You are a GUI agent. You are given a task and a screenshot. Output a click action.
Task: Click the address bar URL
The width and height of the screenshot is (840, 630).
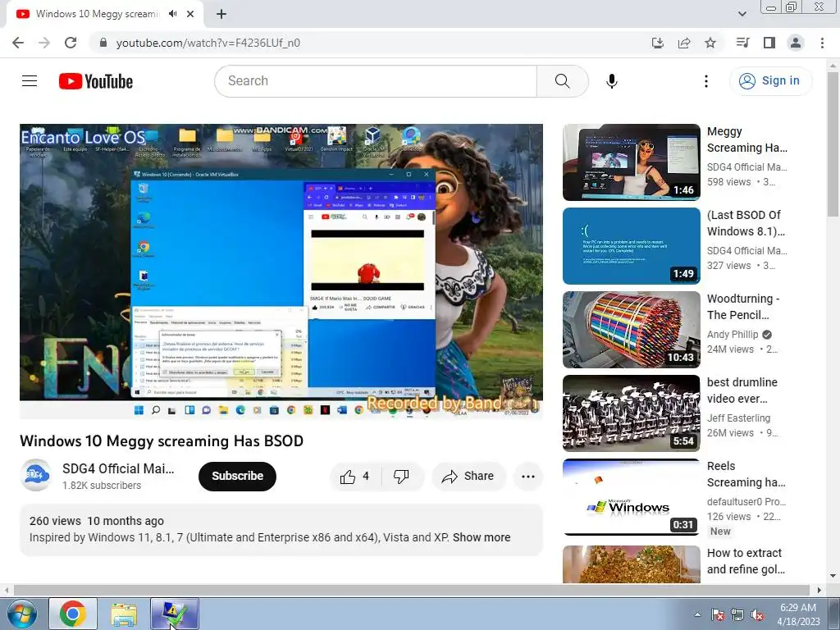point(208,43)
